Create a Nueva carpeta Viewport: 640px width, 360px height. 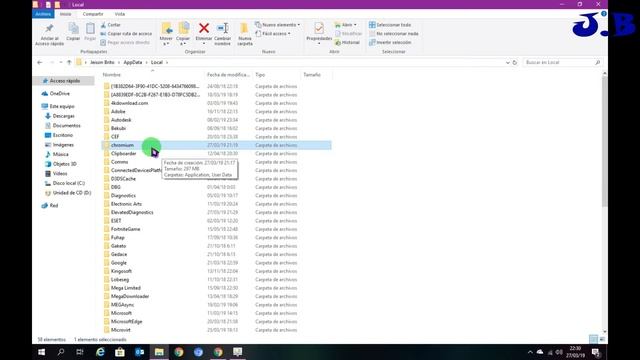[244, 33]
